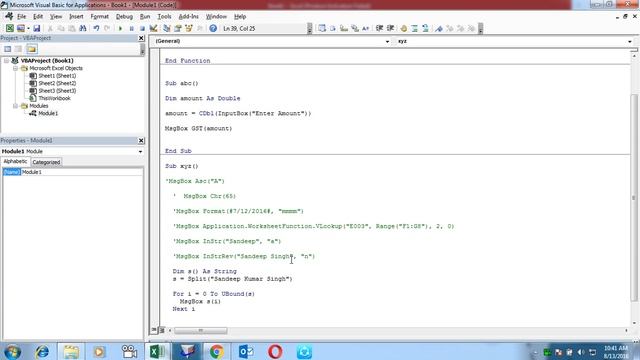Open the File menu
The width and height of the screenshot is (640, 360).
pos(21,16)
